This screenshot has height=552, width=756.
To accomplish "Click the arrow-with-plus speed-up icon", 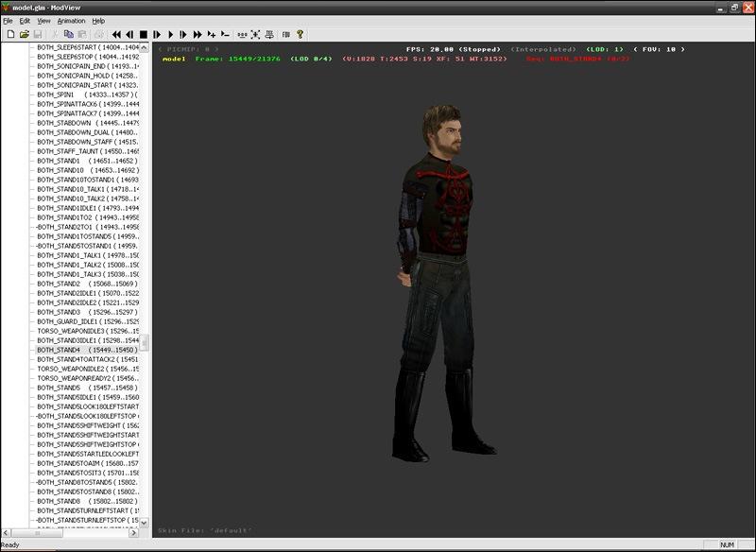I will coord(212,34).
